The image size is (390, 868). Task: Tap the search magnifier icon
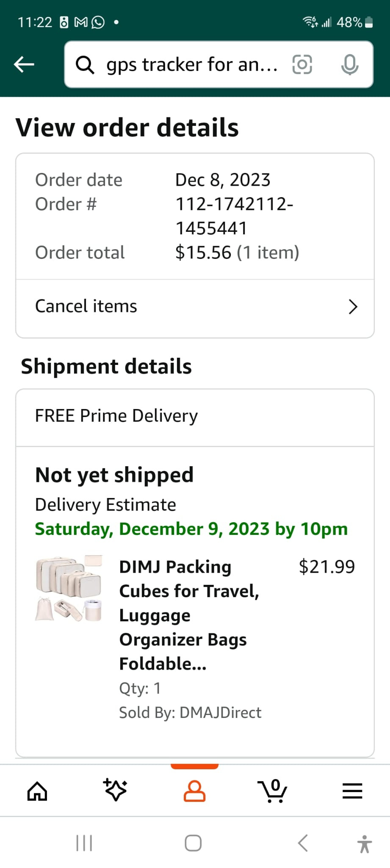pyautogui.click(x=85, y=65)
